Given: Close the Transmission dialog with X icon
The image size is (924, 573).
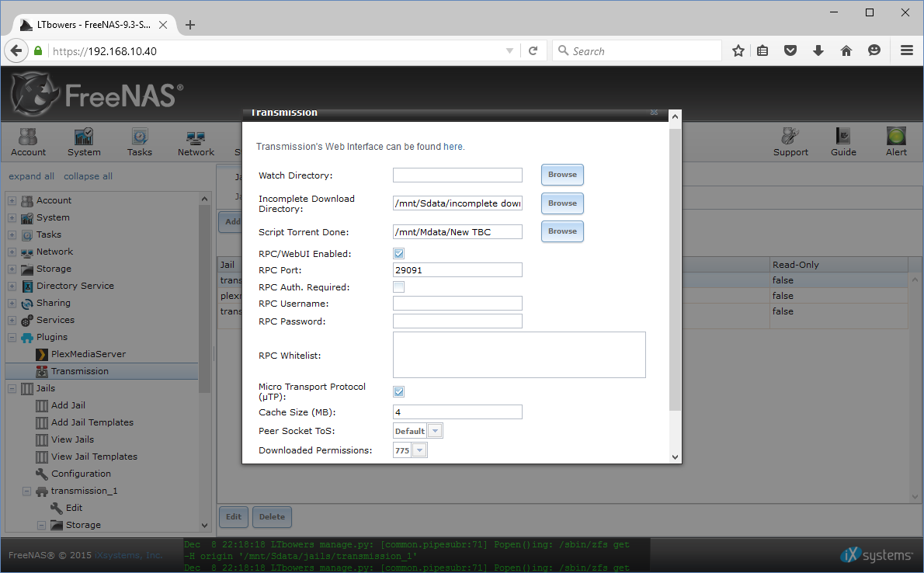Looking at the screenshot, I should click(654, 112).
